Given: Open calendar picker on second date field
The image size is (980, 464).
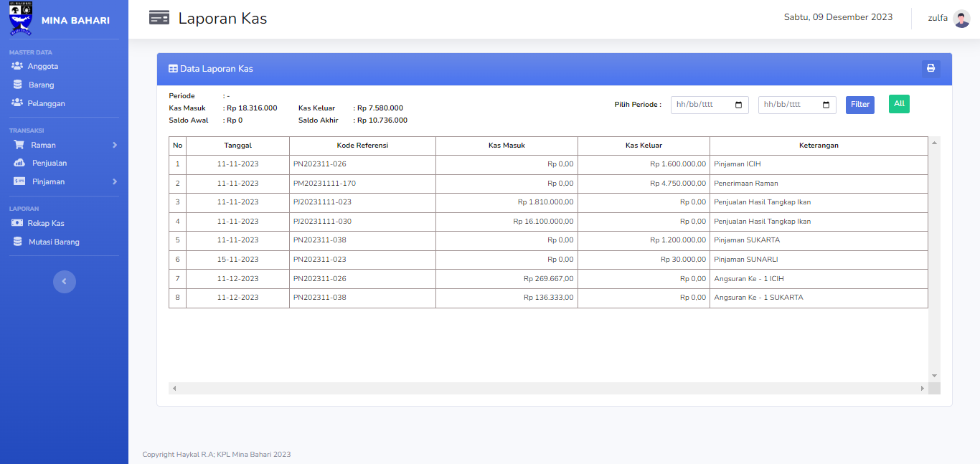Looking at the screenshot, I should click(826, 105).
